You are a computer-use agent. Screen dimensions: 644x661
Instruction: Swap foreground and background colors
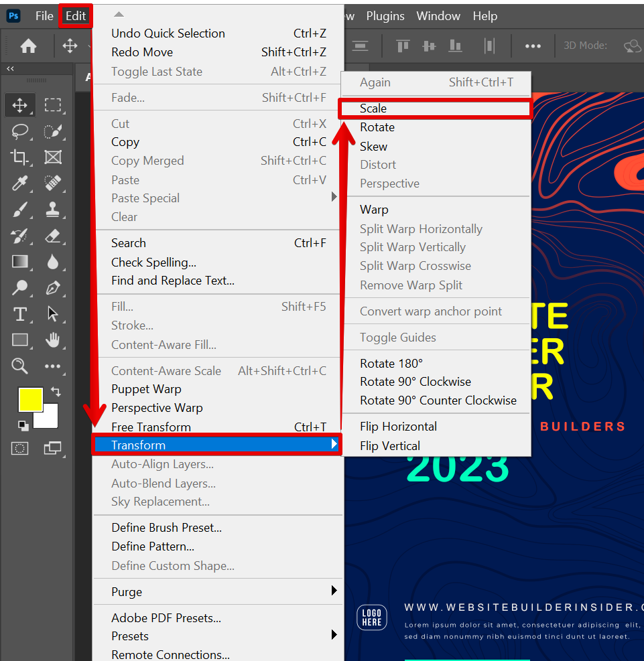55,391
